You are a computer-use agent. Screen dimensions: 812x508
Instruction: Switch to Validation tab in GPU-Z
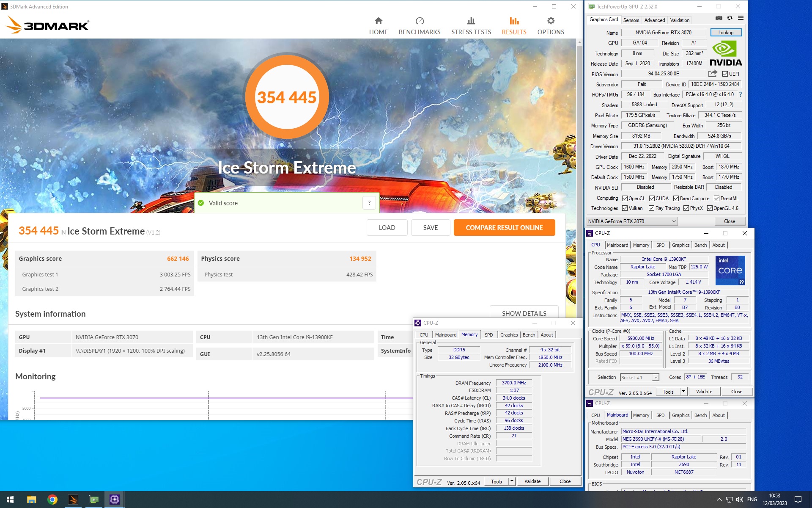click(680, 20)
